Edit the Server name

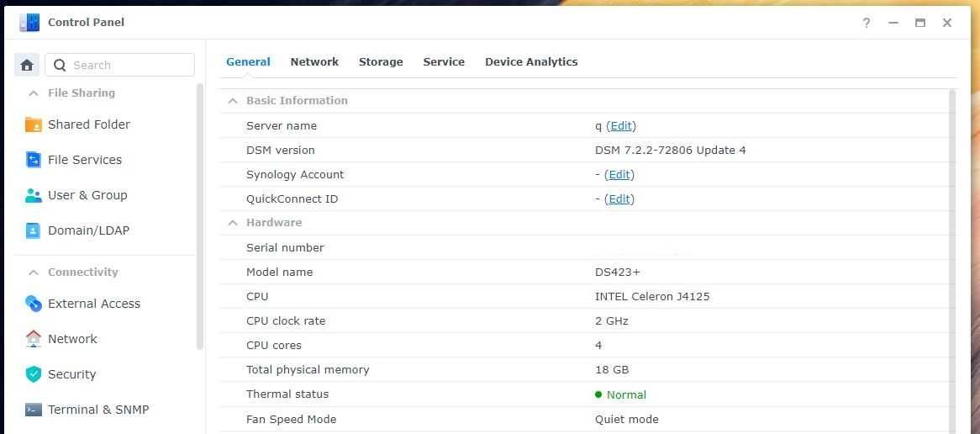click(x=620, y=125)
